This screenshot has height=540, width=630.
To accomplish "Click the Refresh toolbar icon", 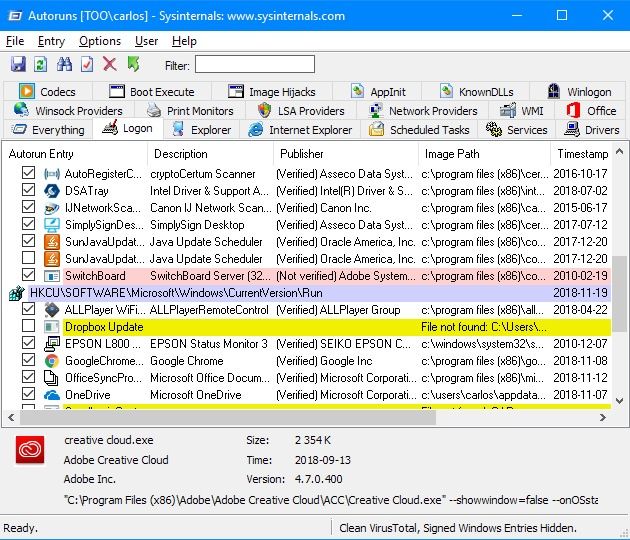I will pos(41,64).
